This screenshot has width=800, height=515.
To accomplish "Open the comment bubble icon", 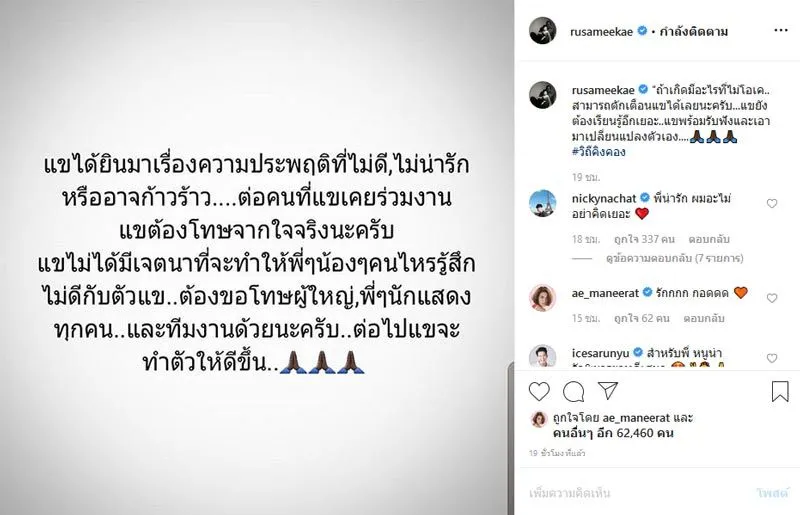I will pos(573,391).
